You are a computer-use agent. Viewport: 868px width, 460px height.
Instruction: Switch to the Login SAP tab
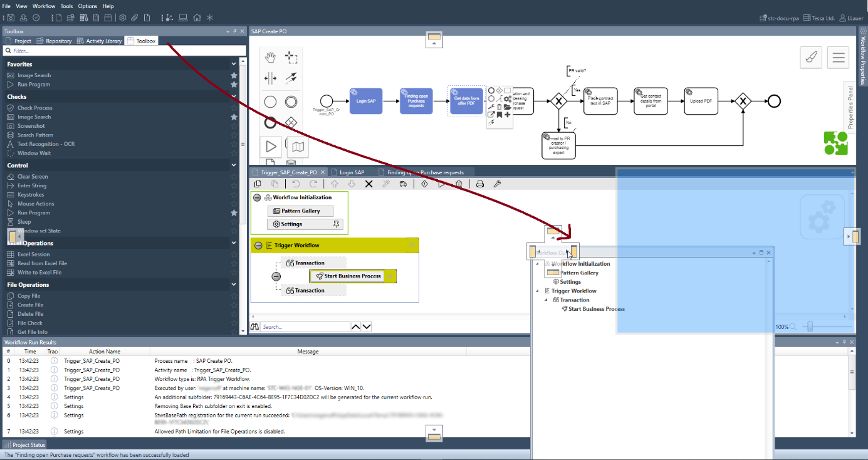pos(352,172)
